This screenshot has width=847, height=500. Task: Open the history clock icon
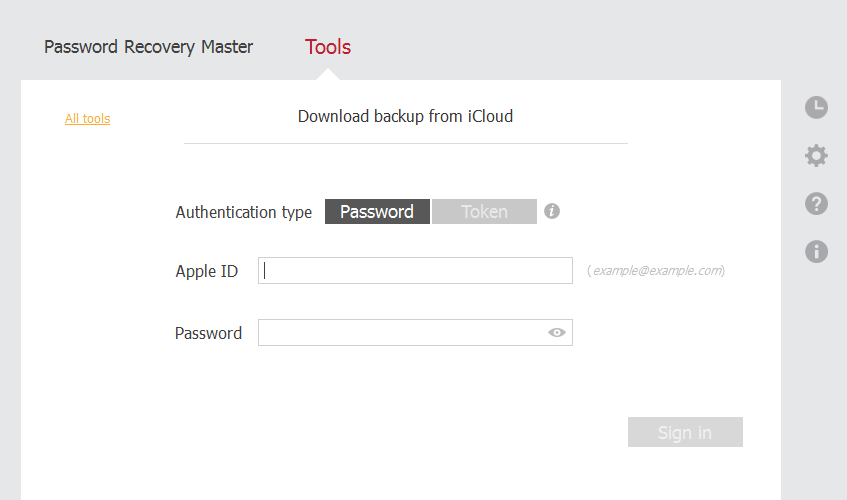(816, 107)
